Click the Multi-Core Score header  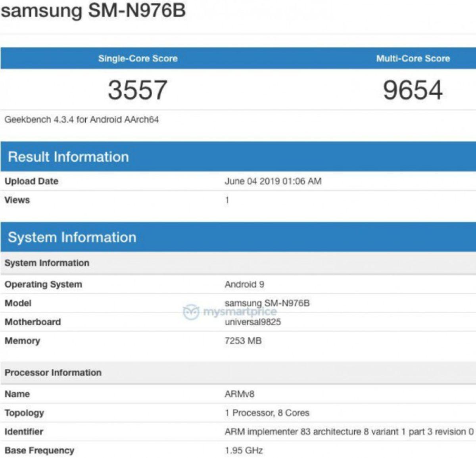(414, 58)
